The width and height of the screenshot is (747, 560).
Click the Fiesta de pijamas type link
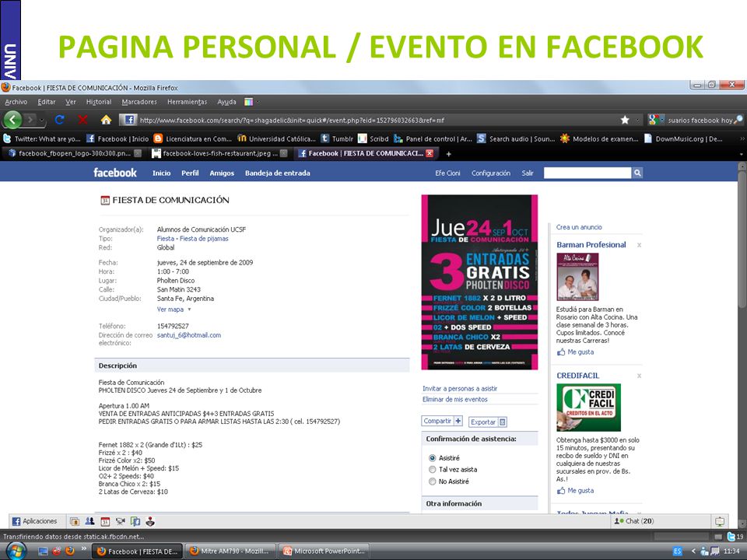pyautogui.click(x=204, y=239)
